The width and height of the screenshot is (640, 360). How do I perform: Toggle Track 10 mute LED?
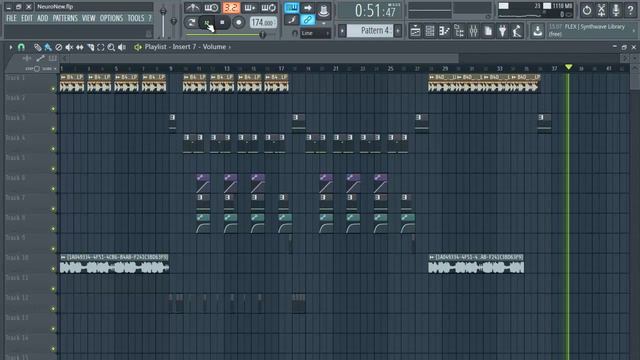(x=53, y=269)
